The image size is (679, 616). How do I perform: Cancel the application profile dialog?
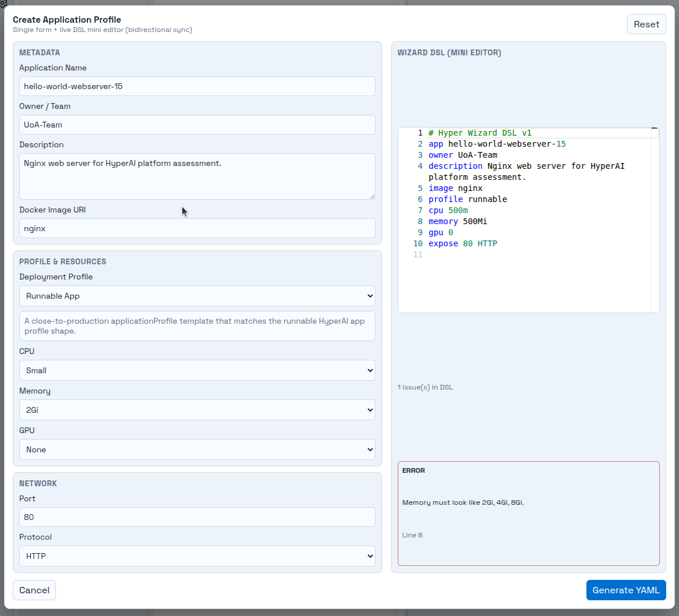(34, 590)
